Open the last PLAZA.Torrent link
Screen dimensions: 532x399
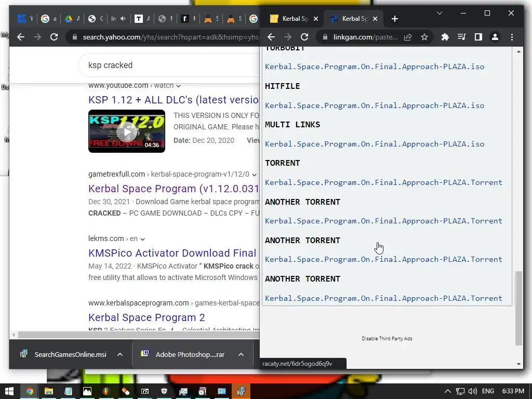(x=383, y=298)
